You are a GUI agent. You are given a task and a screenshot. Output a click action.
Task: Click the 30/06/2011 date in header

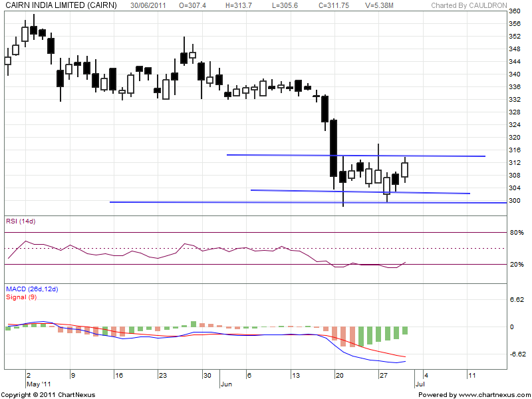149,5
